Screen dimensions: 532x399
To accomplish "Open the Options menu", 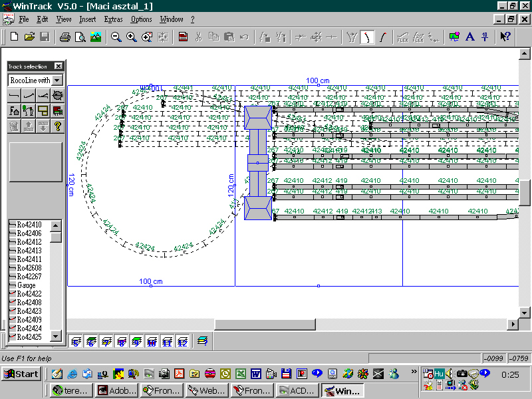I will (x=141, y=19).
